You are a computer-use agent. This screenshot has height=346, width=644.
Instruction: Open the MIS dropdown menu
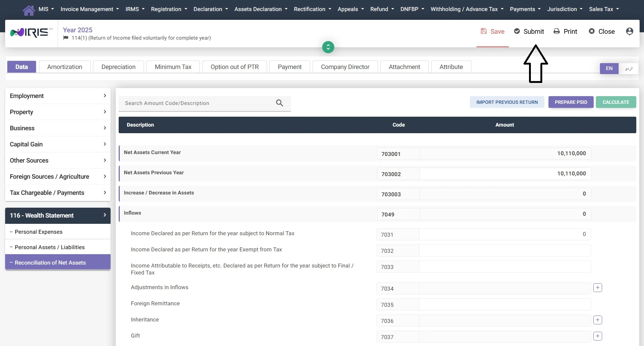[x=46, y=9]
